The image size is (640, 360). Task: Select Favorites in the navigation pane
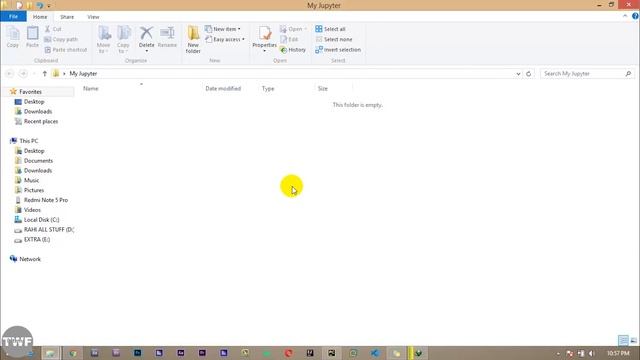point(30,92)
